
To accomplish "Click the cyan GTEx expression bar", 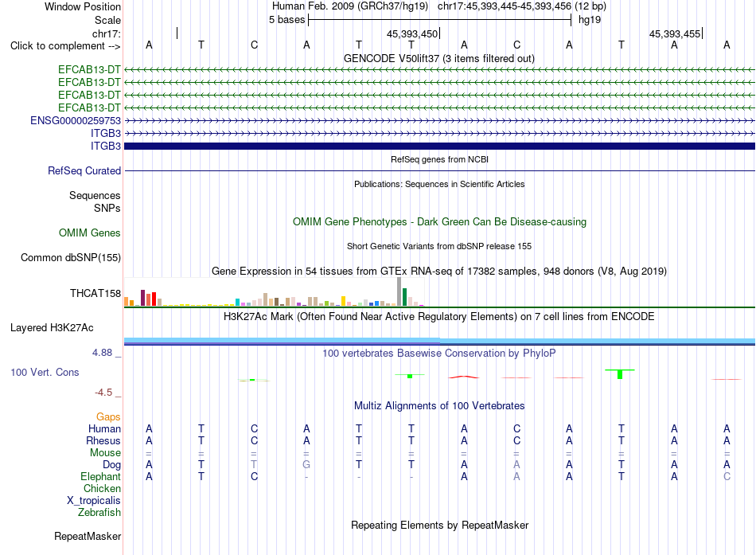I will coord(237,302).
